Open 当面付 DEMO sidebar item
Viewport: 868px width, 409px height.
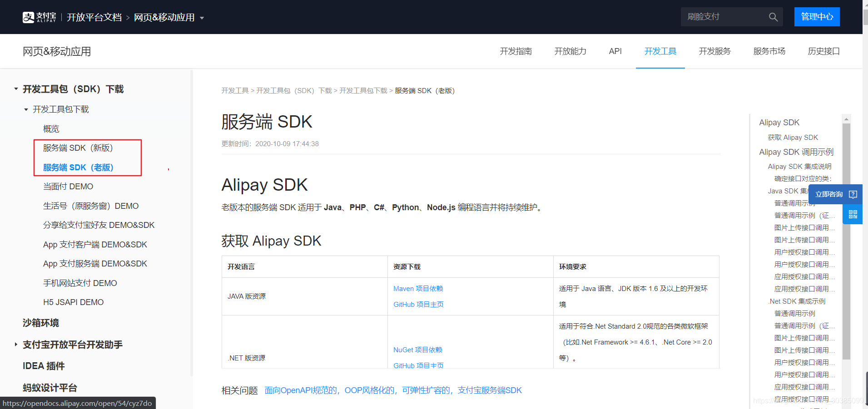[68, 187]
